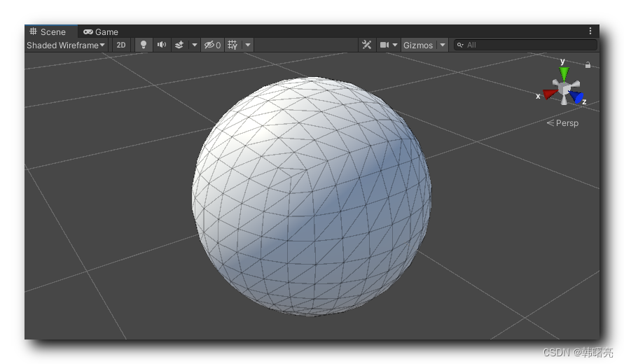Viewport: 624px width, 364px height.
Task: Toggle the gizmo rotation lock icon
Action: click(588, 65)
